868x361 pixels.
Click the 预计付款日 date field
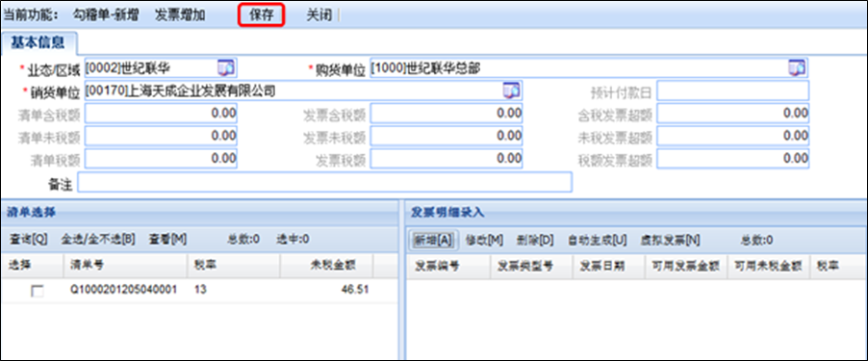[733, 90]
